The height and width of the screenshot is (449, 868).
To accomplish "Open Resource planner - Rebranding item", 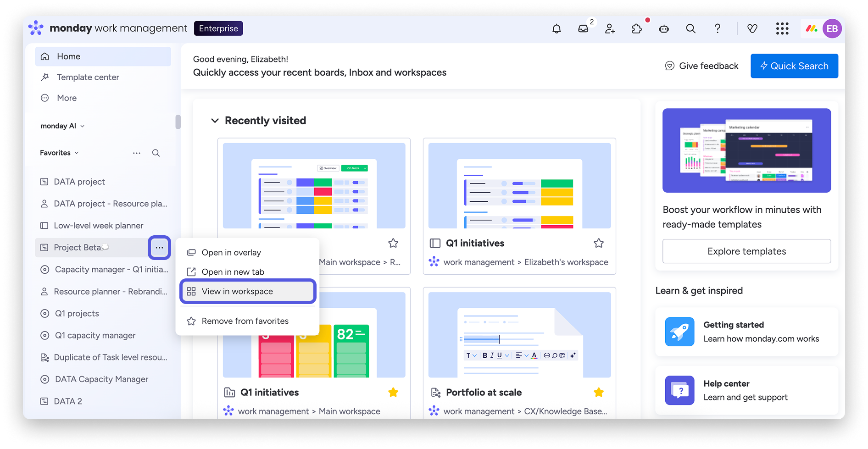I will (x=103, y=292).
